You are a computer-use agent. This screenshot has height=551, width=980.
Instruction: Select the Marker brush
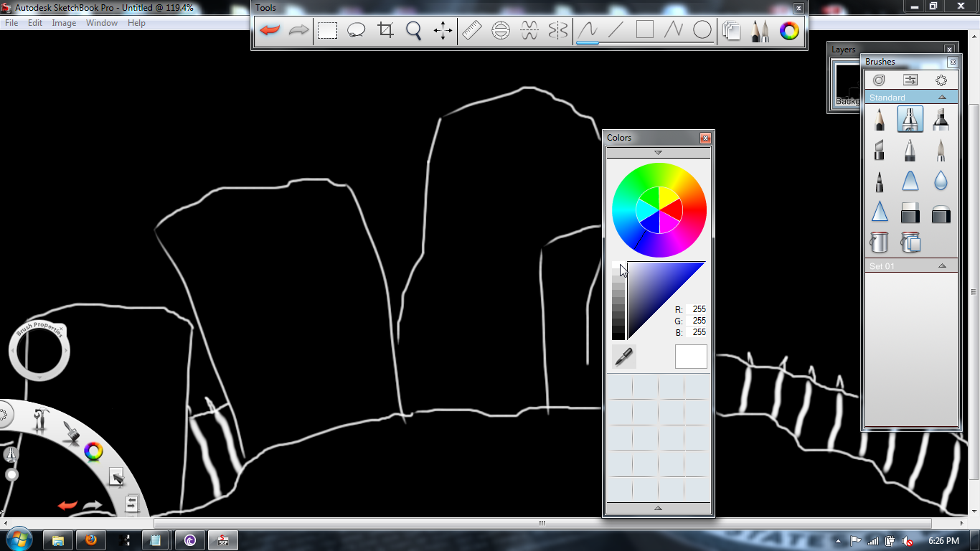pos(941,119)
